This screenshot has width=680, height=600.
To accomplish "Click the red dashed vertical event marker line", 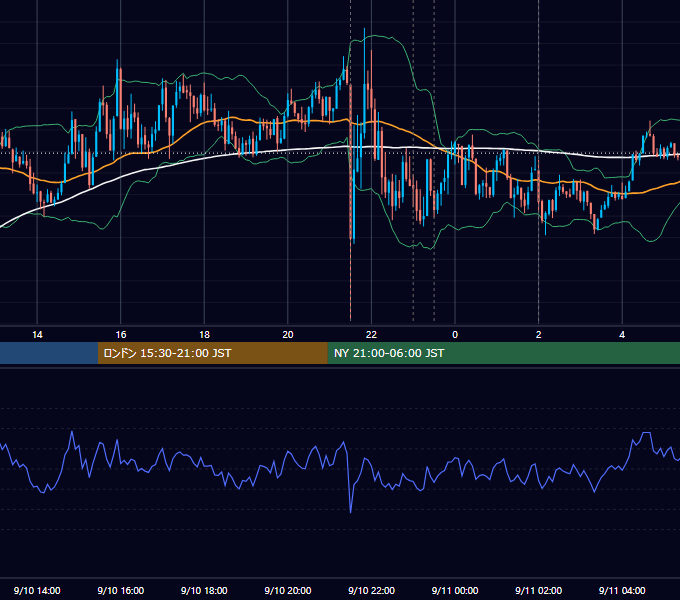I will click(350, 282).
